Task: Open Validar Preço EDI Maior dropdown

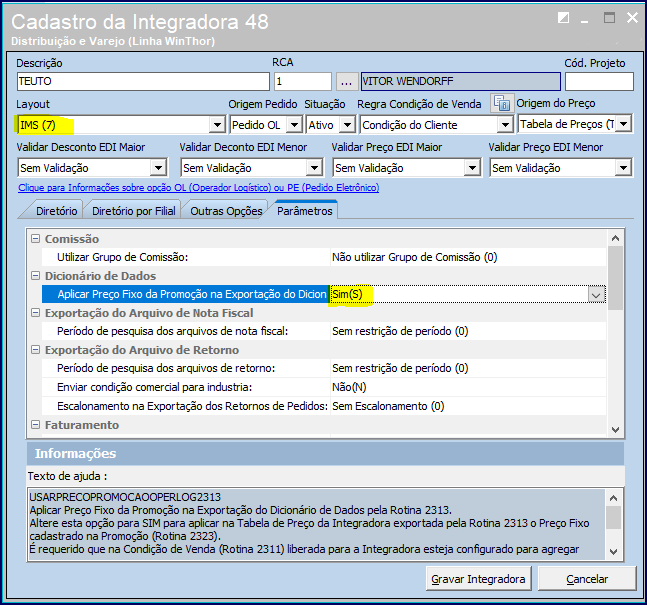Action: point(472,168)
